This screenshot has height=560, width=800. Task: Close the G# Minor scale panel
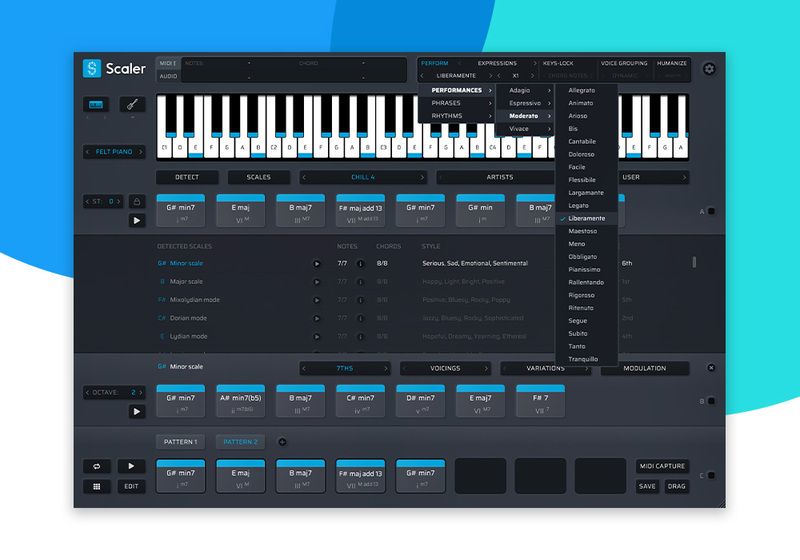click(711, 368)
